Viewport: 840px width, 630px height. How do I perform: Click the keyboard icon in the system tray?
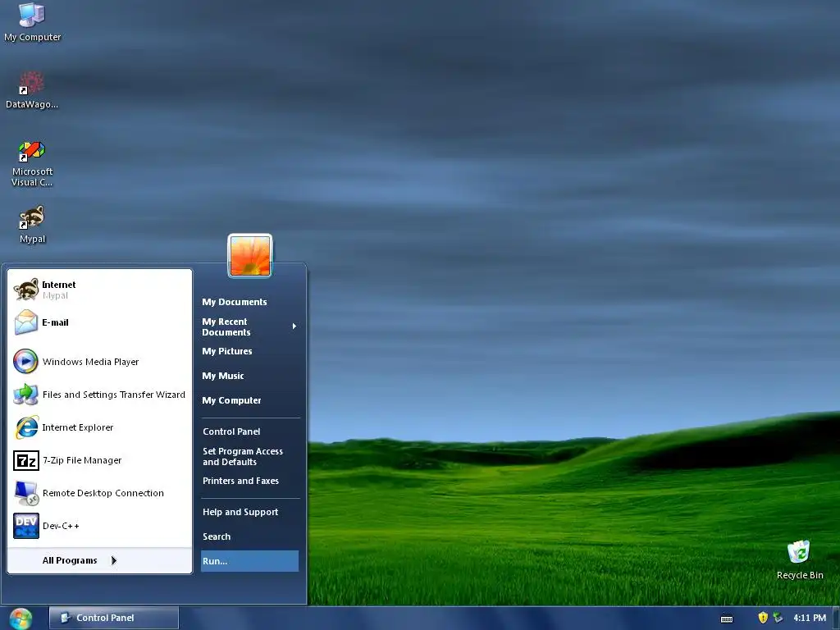point(727,619)
